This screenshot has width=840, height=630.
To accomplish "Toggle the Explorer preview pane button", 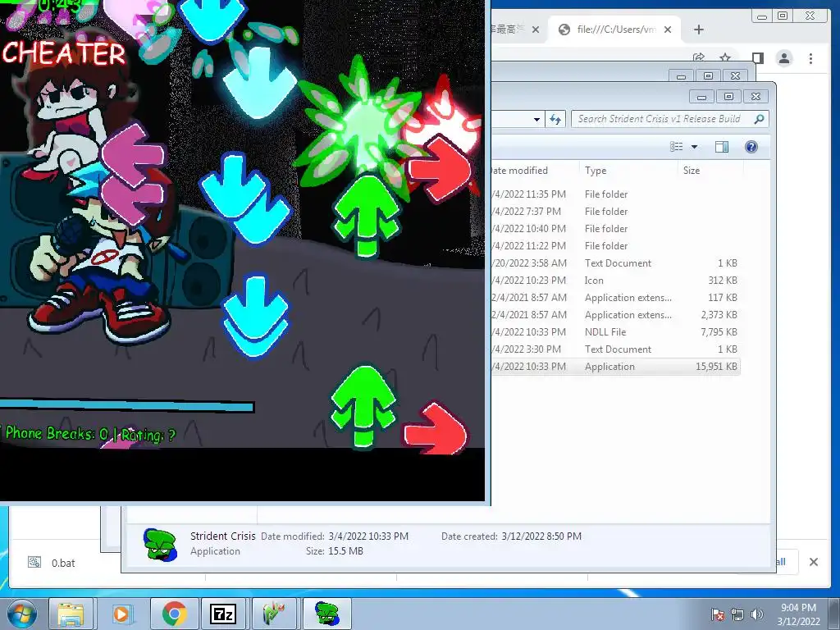I will [722, 146].
